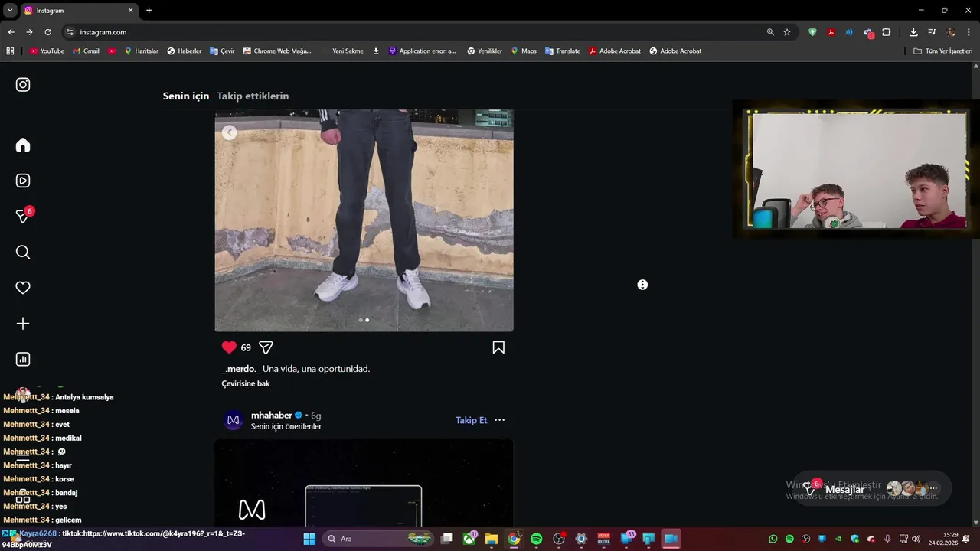980x551 pixels.
Task: Open the Chrome apps grid shortcut
Action: coord(10,51)
